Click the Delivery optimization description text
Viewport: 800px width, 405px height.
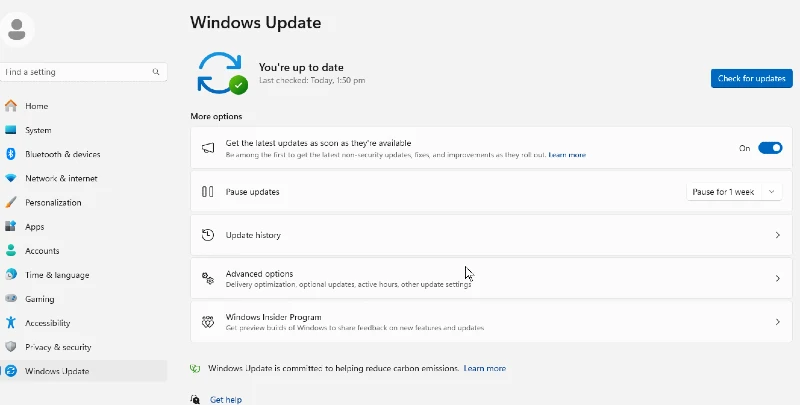pos(348,284)
